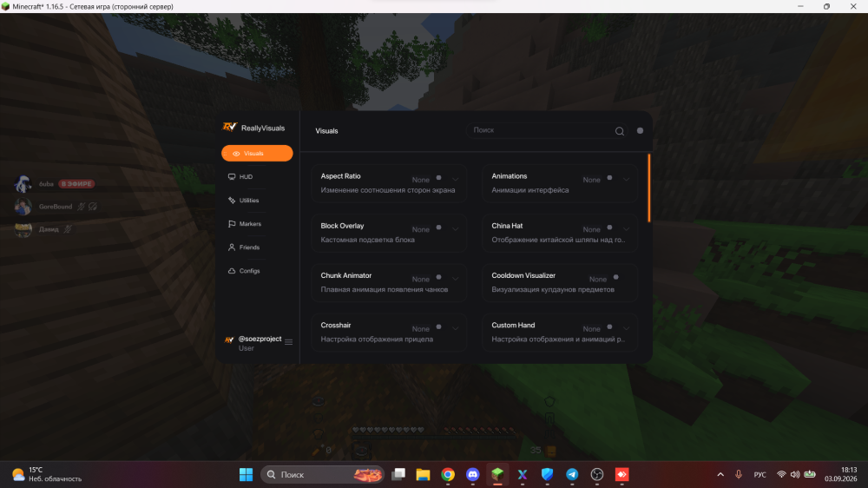868x488 pixels.
Task: Enable the China Hat module toggle
Action: 609,228
